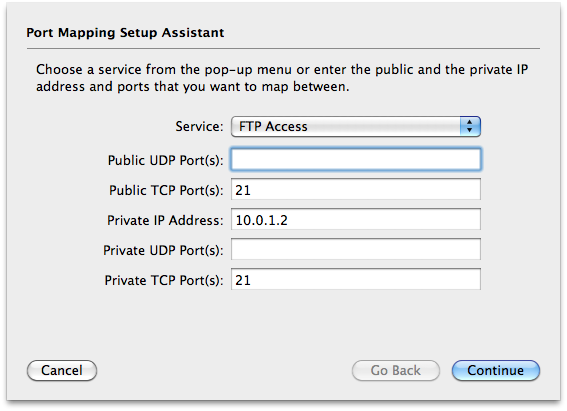The image size is (567, 411).
Task: Cancel the port mapping setup
Action: (62, 371)
